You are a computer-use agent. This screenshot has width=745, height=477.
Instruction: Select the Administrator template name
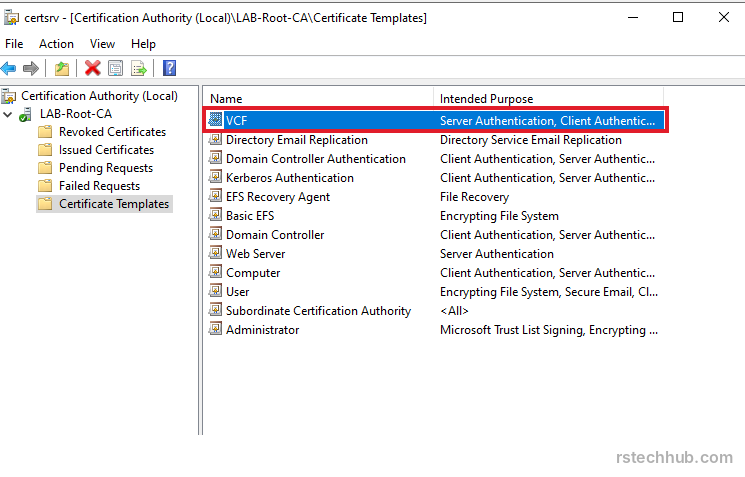(x=263, y=330)
